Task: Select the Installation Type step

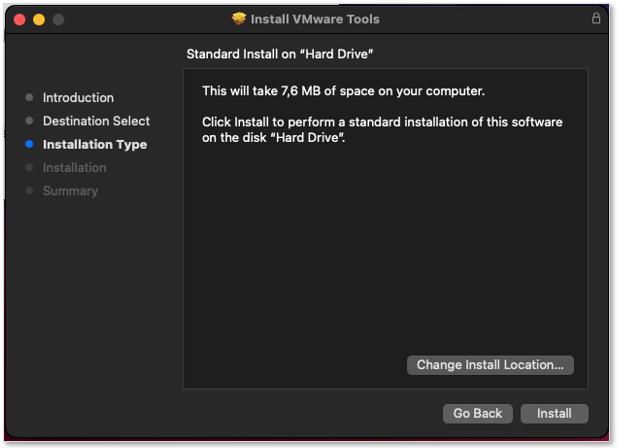Action: [x=95, y=145]
